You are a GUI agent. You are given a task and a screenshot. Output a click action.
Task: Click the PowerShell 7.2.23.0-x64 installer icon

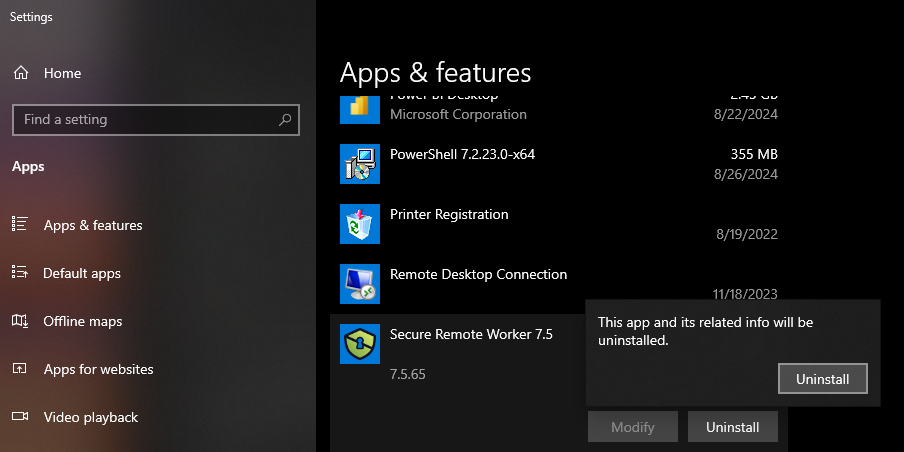(360, 164)
